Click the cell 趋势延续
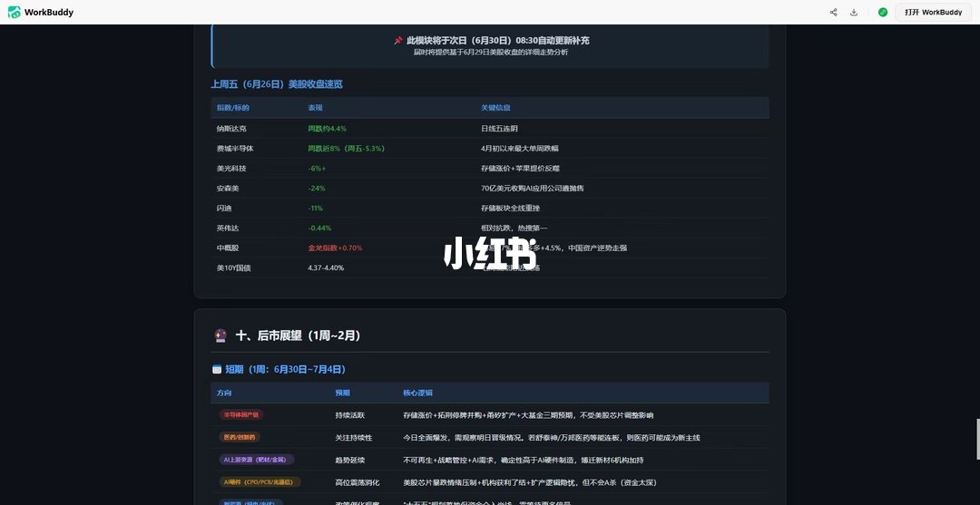The width and height of the screenshot is (980, 505). (350, 460)
